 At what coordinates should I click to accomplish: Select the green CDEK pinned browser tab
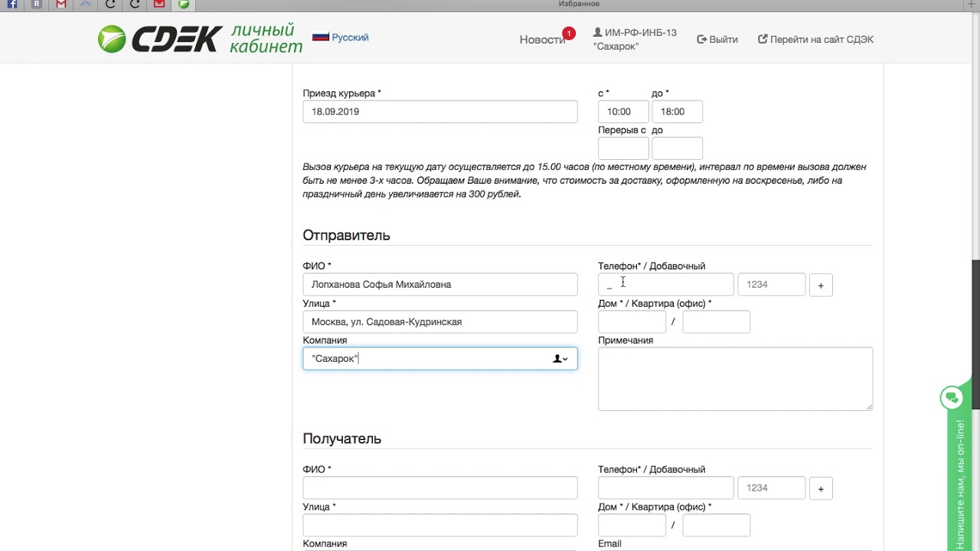[x=184, y=5]
